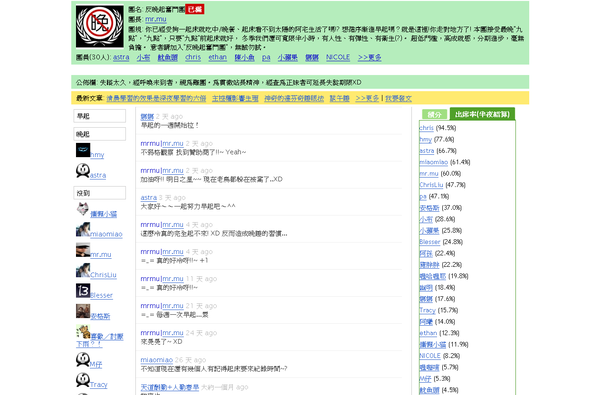The image size is (600, 395).
Task: Click ChrisLiu name link in the left sidebar
Action: pyautogui.click(x=103, y=275)
